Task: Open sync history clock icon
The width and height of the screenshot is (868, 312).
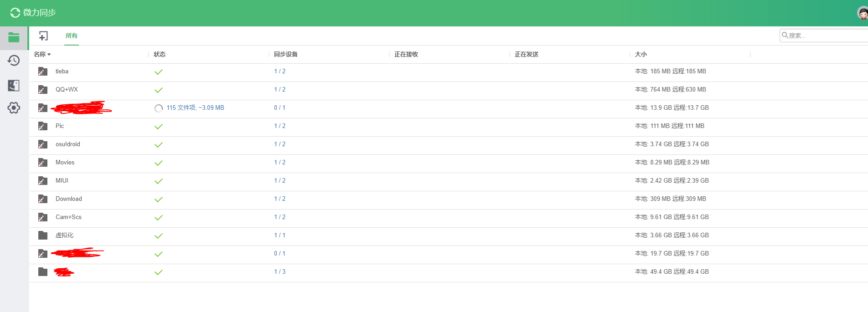Action: click(14, 61)
